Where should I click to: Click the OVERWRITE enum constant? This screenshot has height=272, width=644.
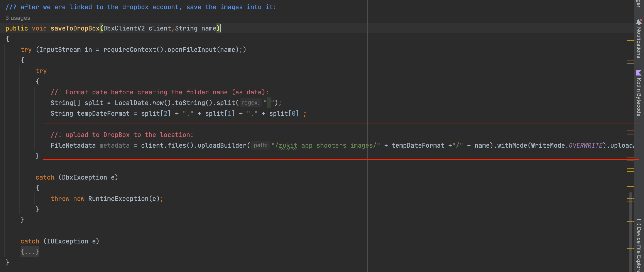586,145
